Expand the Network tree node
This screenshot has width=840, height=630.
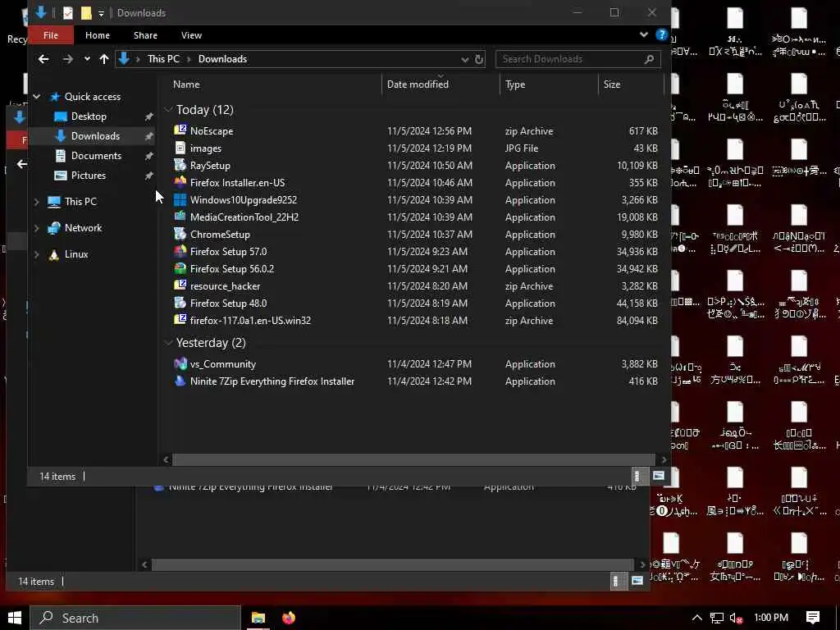coord(36,228)
